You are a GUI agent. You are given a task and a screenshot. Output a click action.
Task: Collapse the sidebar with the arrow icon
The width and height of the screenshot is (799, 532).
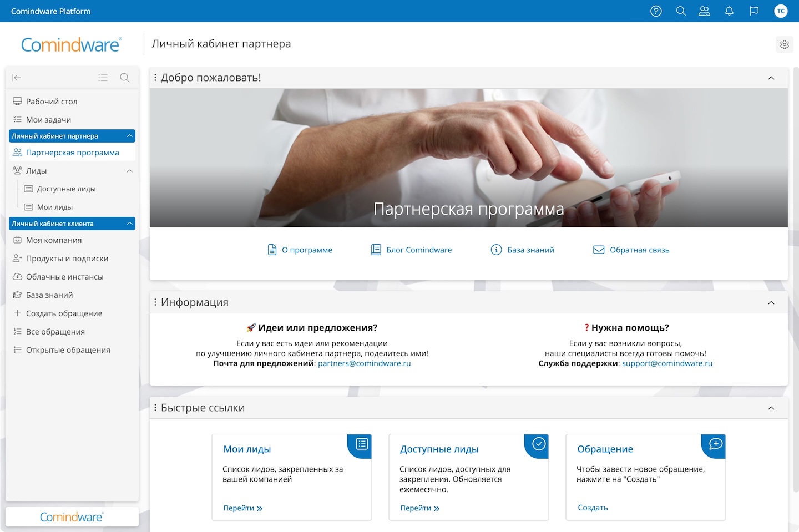(17, 78)
